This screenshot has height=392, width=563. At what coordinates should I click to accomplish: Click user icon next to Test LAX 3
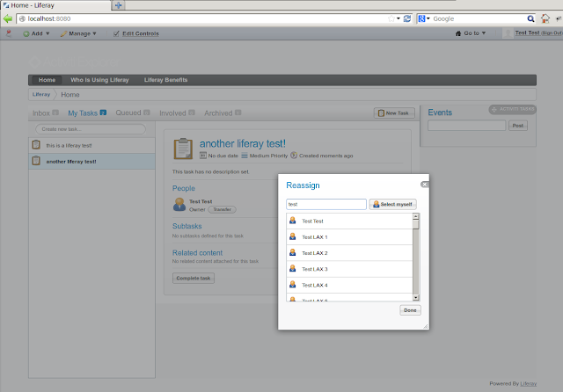293,269
